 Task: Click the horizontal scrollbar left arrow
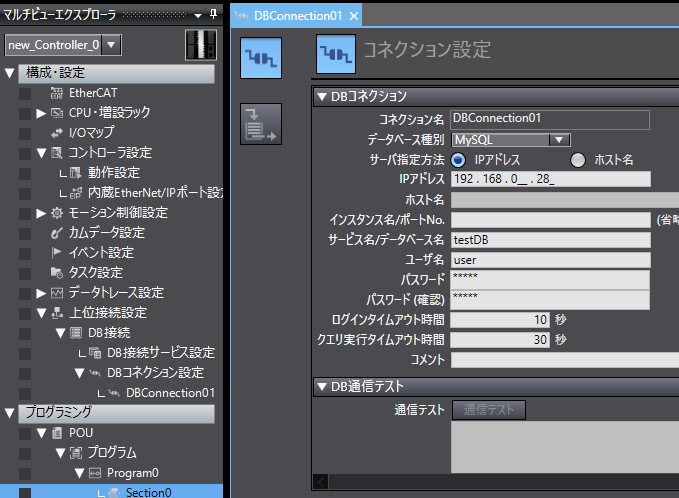(322, 482)
